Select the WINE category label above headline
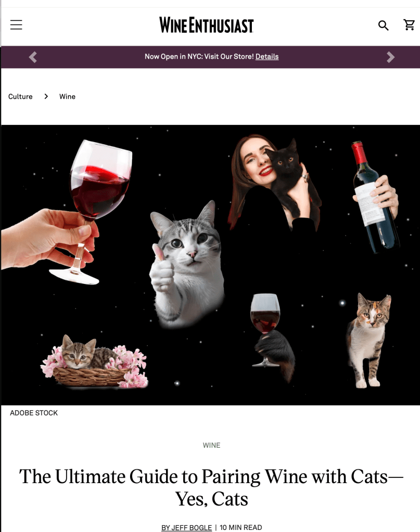 click(x=211, y=445)
